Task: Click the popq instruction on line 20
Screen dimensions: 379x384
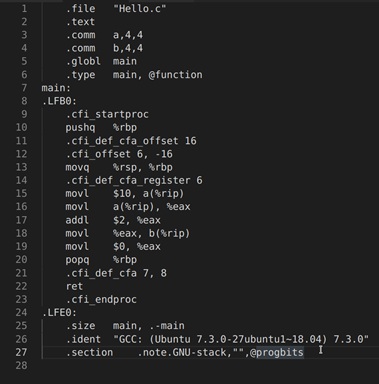Action: [x=77, y=260]
